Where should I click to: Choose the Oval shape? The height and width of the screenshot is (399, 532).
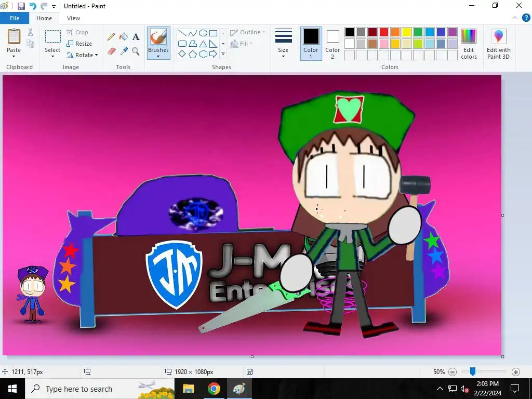[203, 33]
